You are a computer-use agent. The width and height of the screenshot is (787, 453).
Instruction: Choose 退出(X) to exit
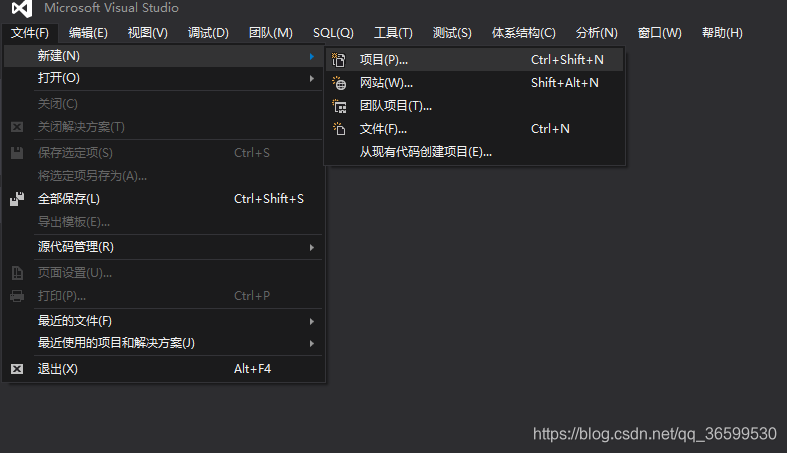(163, 369)
